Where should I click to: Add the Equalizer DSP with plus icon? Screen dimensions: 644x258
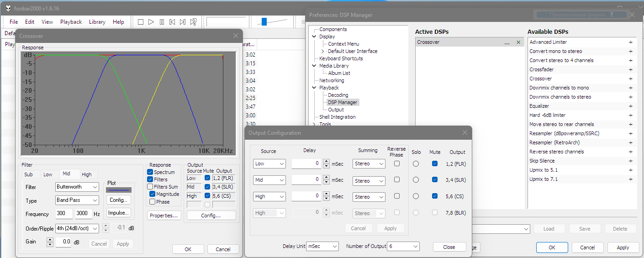(x=631, y=106)
